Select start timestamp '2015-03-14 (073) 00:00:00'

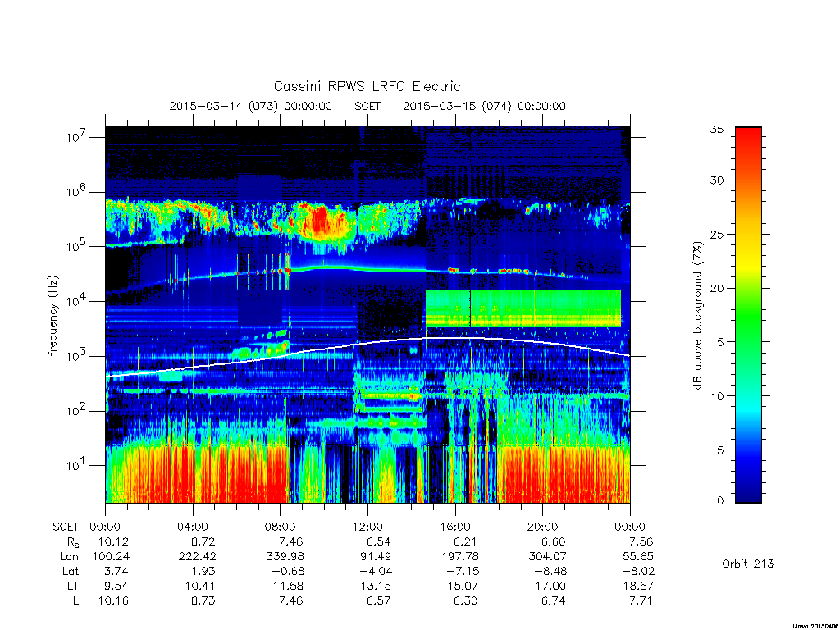(251, 106)
